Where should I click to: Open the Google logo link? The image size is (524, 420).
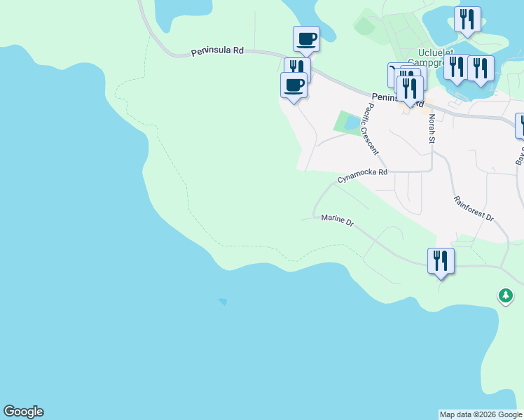tap(23, 412)
